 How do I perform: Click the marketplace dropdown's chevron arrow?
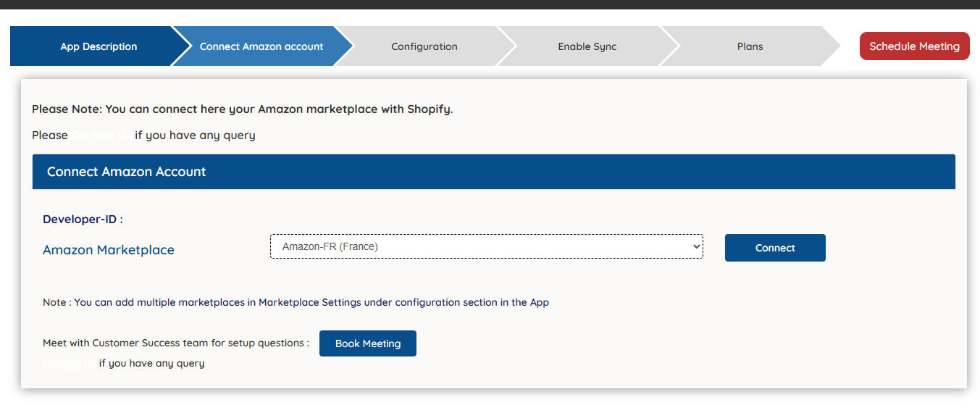696,246
